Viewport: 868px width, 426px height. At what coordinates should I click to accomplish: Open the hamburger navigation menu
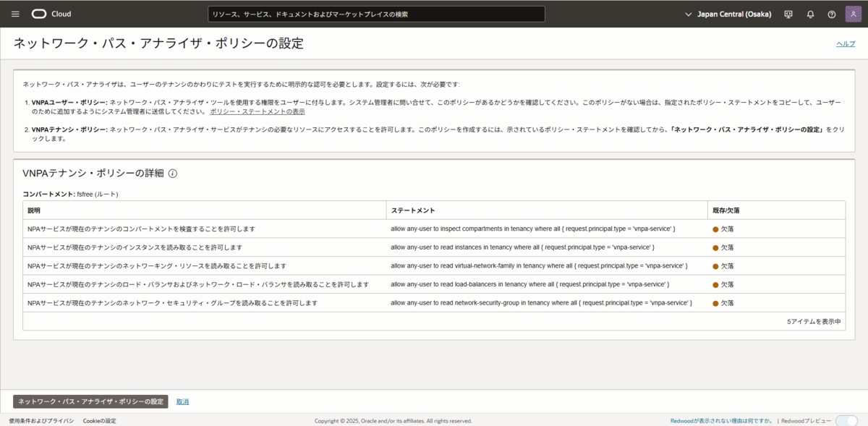tap(15, 14)
